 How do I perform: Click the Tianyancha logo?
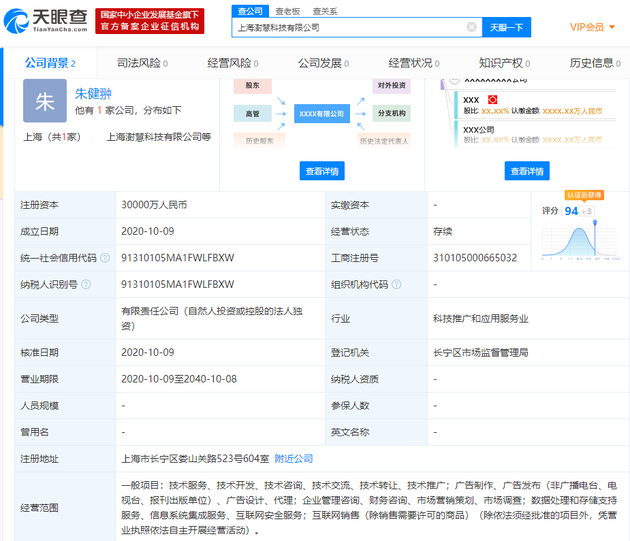tap(45, 20)
